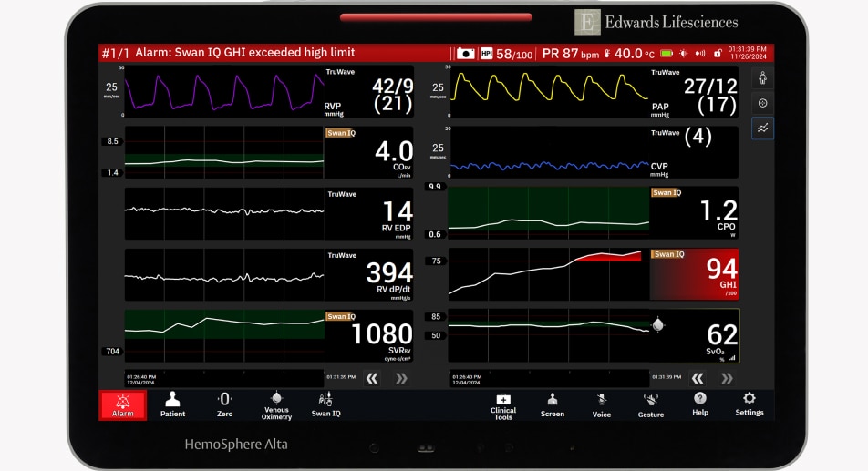Tap the Zero pressure icon
868x471 pixels.
tap(224, 404)
